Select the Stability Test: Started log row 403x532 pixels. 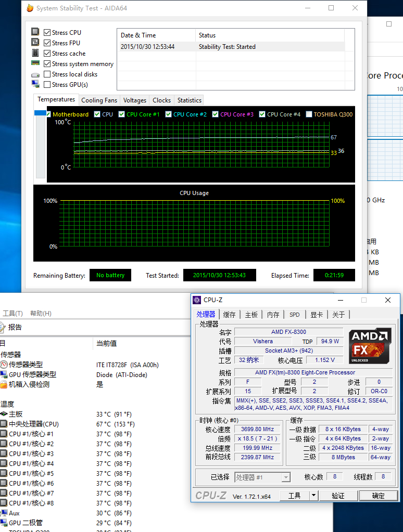click(x=231, y=47)
